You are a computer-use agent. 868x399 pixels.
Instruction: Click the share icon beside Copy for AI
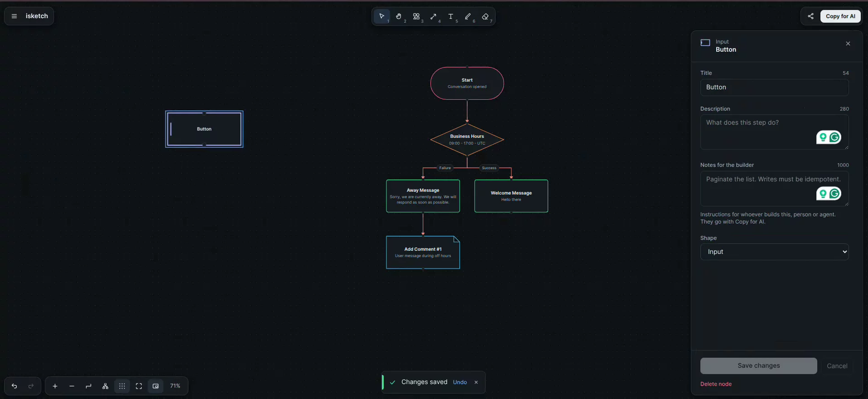810,16
